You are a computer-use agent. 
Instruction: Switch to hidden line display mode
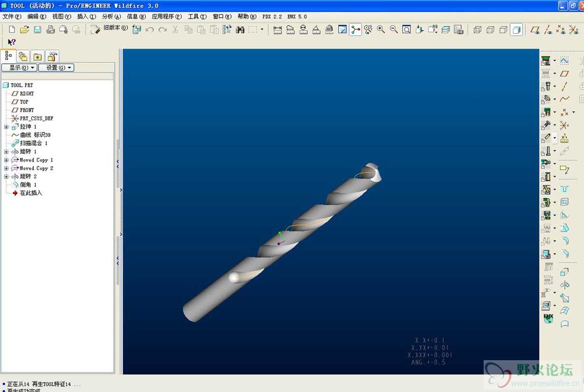tap(490, 29)
